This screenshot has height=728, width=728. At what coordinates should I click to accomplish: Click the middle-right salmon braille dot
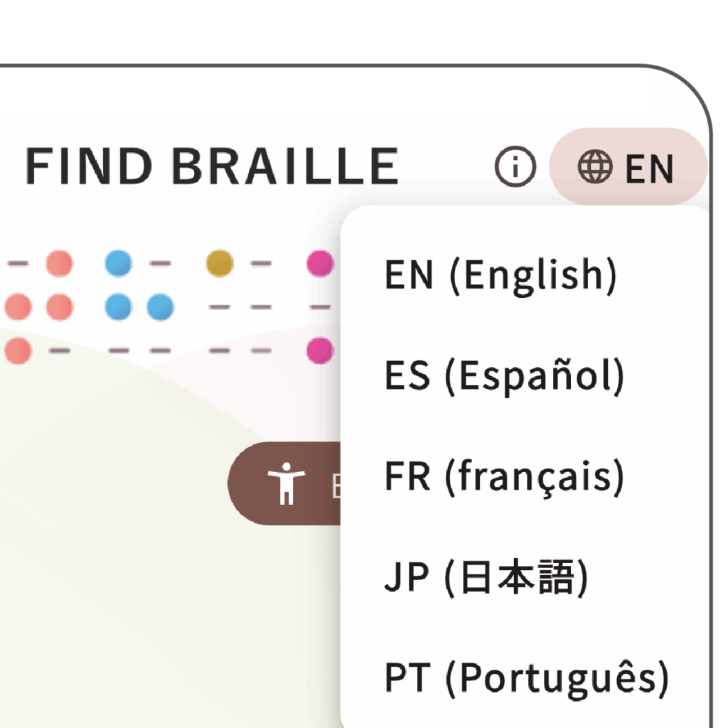59,307
